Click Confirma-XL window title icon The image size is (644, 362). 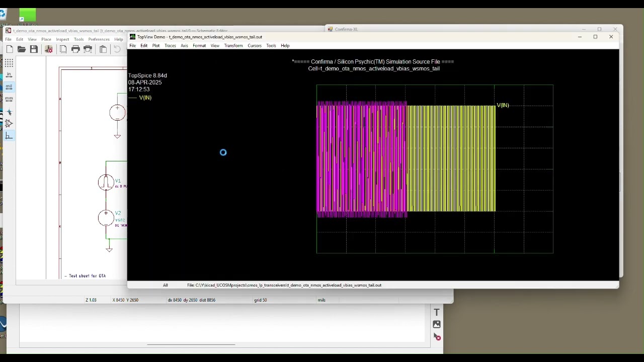(x=330, y=29)
